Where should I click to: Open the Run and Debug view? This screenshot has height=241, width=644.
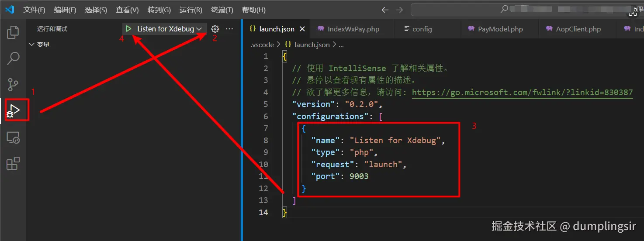click(x=13, y=110)
